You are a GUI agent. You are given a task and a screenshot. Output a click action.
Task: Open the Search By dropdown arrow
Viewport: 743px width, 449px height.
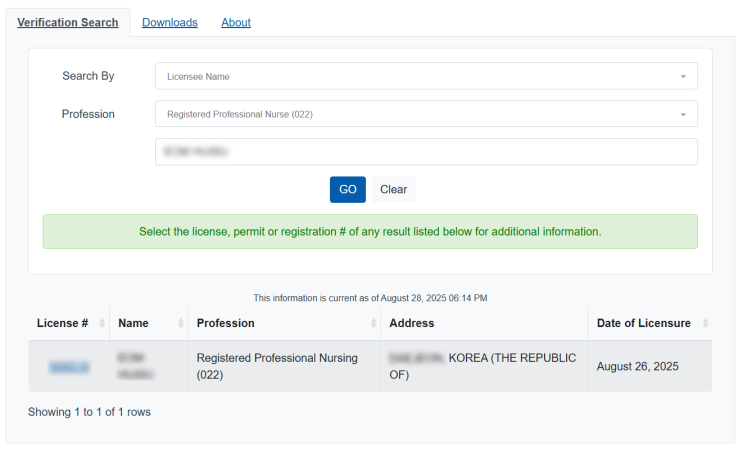pyautogui.click(x=683, y=76)
